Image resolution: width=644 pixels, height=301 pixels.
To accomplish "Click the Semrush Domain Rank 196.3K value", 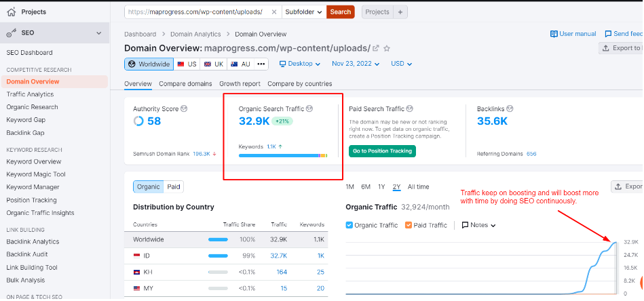I will pyautogui.click(x=202, y=154).
